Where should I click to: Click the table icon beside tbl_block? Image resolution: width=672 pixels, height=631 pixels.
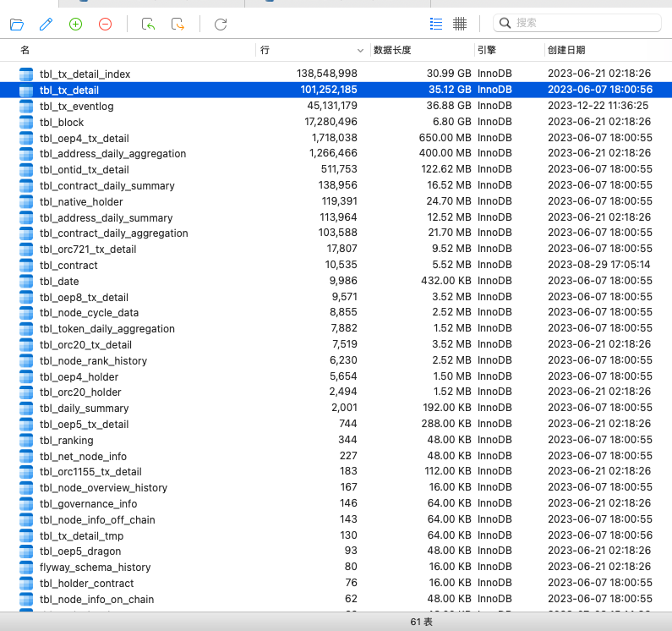click(x=26, y=123)
